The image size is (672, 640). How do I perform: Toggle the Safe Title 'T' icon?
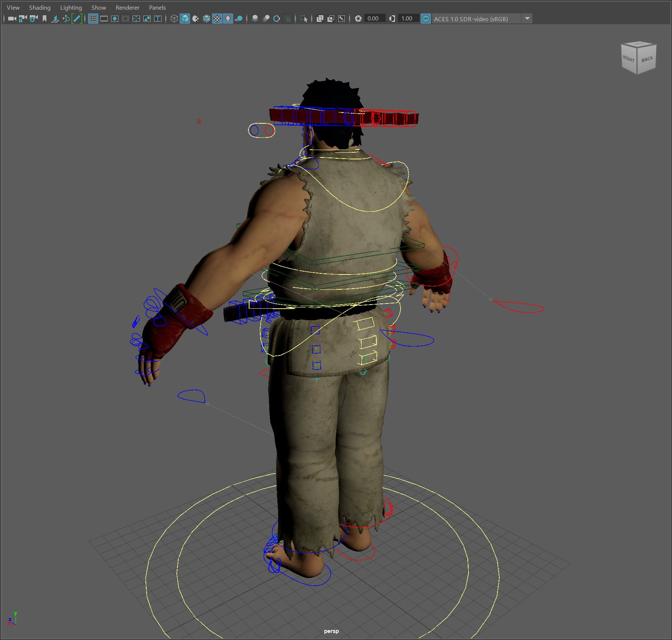(158, 19)
